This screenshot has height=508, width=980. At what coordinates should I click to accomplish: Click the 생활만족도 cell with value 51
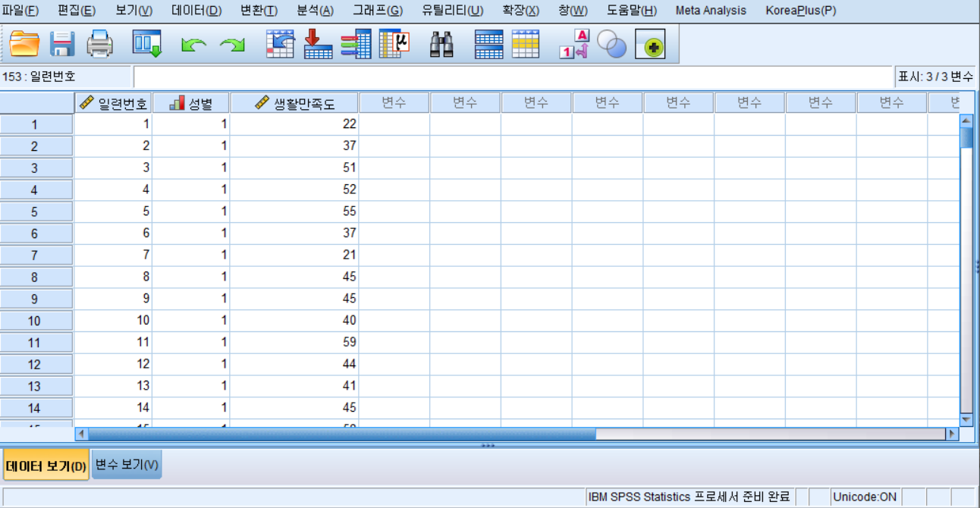[x=294, y=168]
